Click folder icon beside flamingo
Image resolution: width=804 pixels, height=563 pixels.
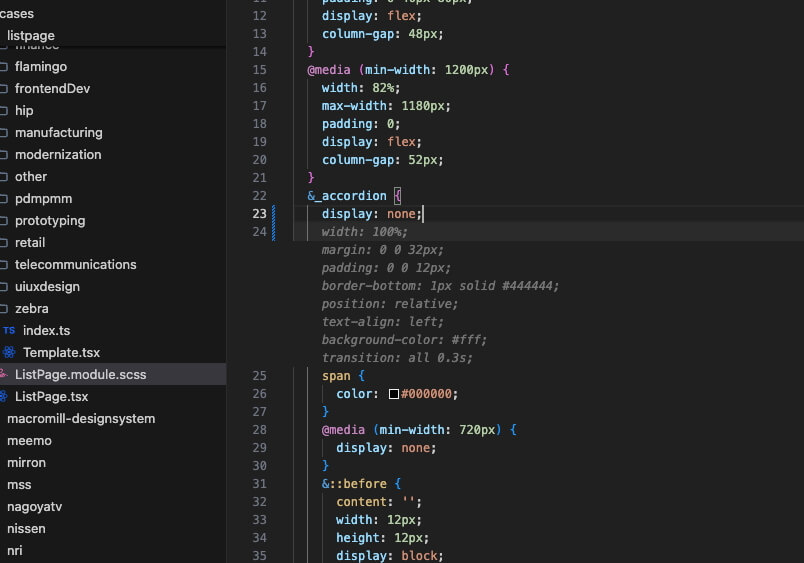click(4, 67)
